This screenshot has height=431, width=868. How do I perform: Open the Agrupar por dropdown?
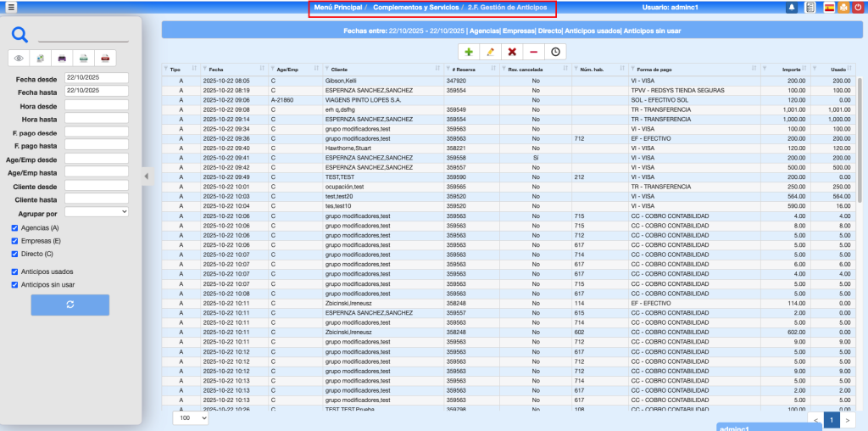coord(96,211)
